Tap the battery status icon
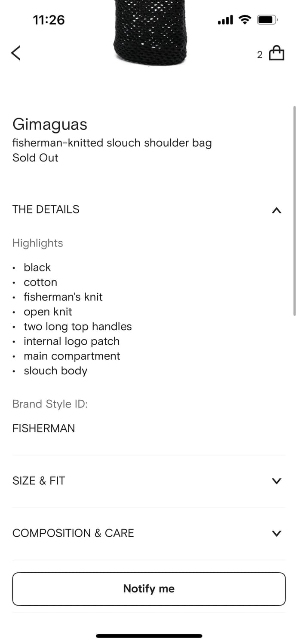The height and width of the screenshot is (644, 298). click(267, 20)
